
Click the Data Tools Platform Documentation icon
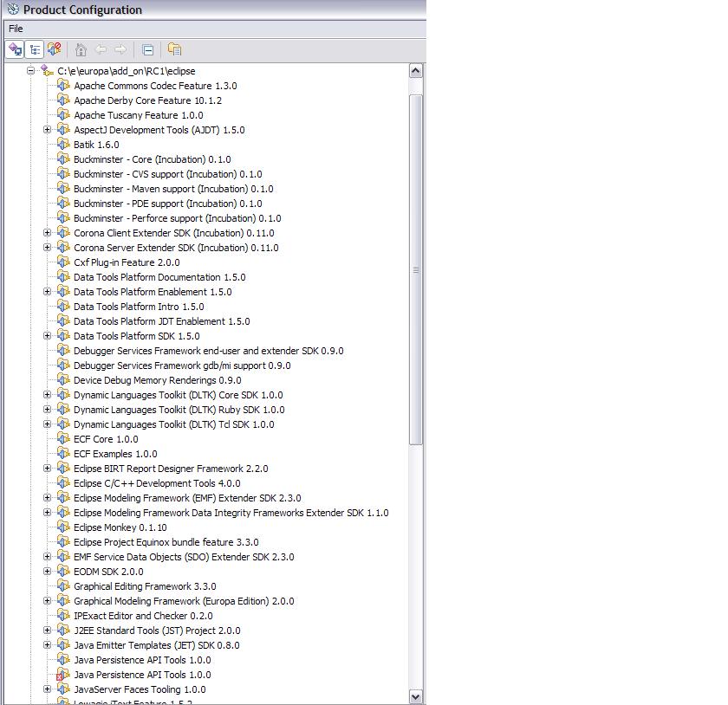(x=63, y=277)
